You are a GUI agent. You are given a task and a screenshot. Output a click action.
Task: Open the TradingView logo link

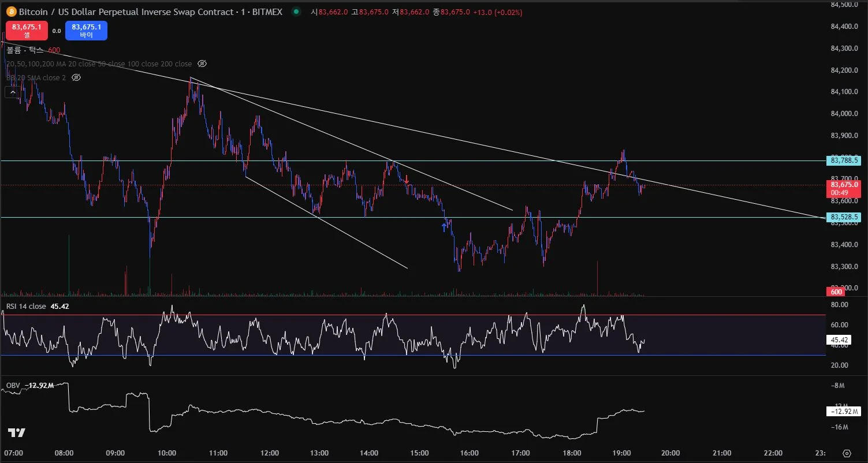click(16, 433)
